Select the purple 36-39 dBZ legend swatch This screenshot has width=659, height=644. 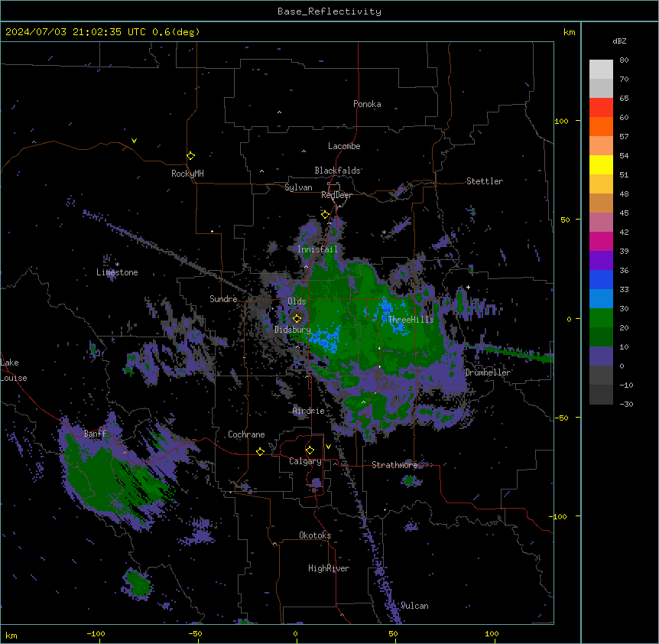(x=601, y=260)
